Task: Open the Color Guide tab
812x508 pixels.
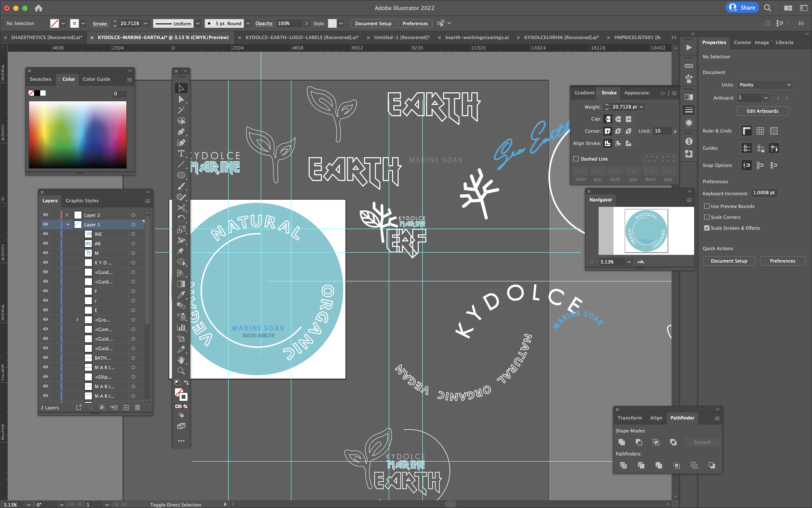Action: pos(97,79)
